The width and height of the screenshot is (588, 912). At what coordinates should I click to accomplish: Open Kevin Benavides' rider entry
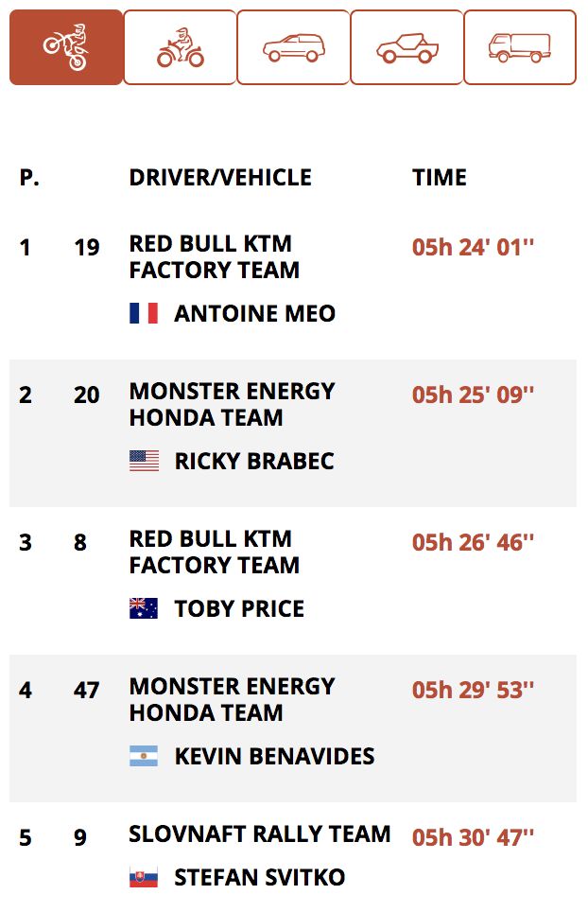tap(275, 757)
